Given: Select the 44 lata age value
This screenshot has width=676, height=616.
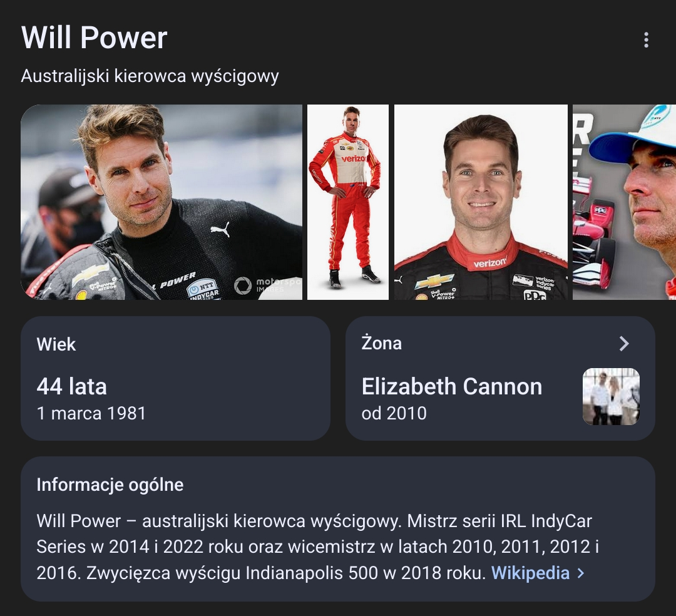Looking at the screenshot, I should coord(71,386).
